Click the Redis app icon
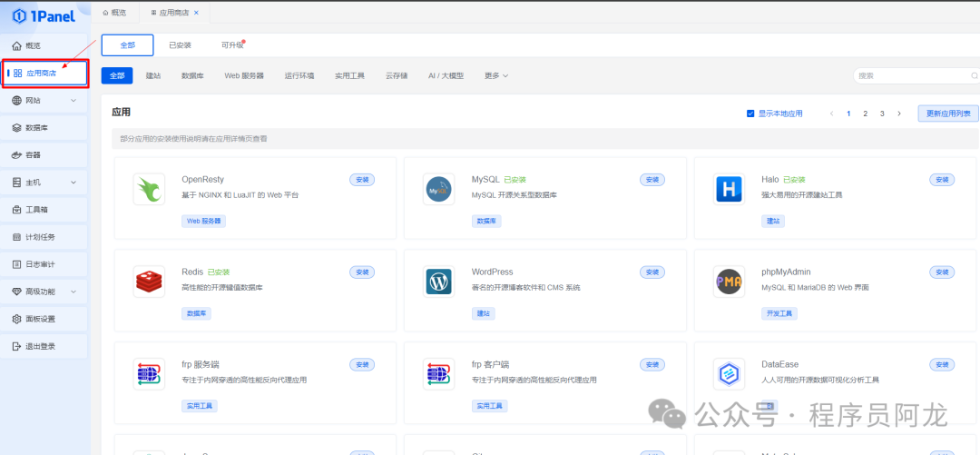 (149, 282)
